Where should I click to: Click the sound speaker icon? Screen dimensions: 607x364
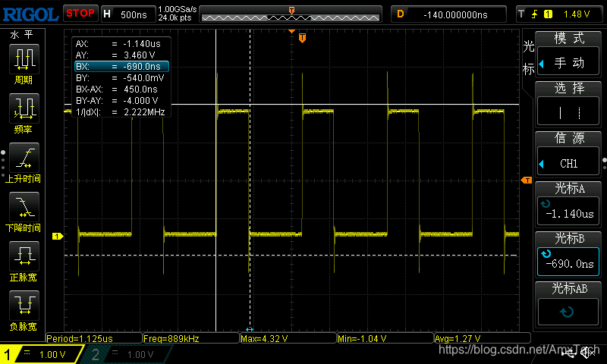(587, 353)
